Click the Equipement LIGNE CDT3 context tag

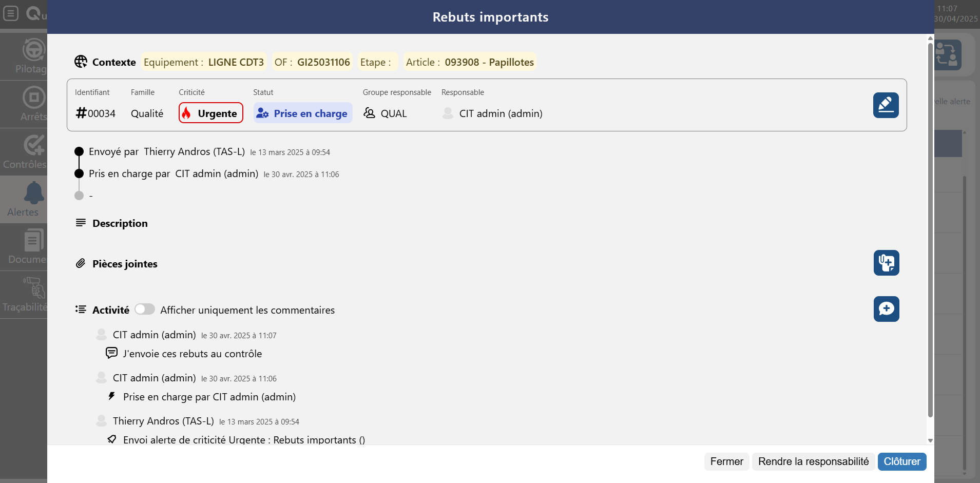[204, 62]
